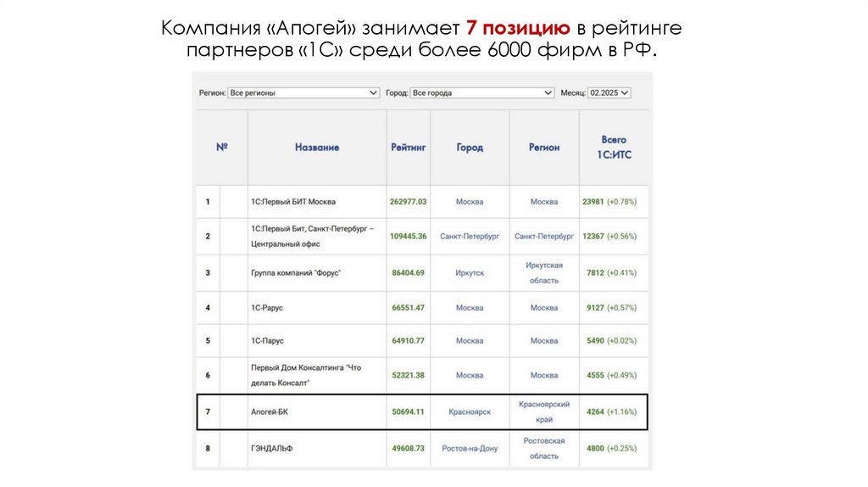Image resolution: width=868 pixels, height=487 pixels.
Task: Click rating value 262977.03
Action: [408, 202]
